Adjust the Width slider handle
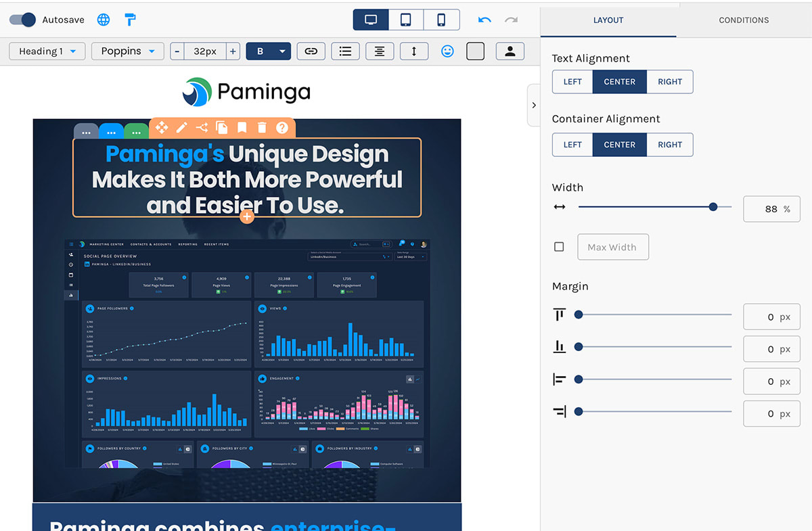The image size is (812, 531). tap(713, 207)
